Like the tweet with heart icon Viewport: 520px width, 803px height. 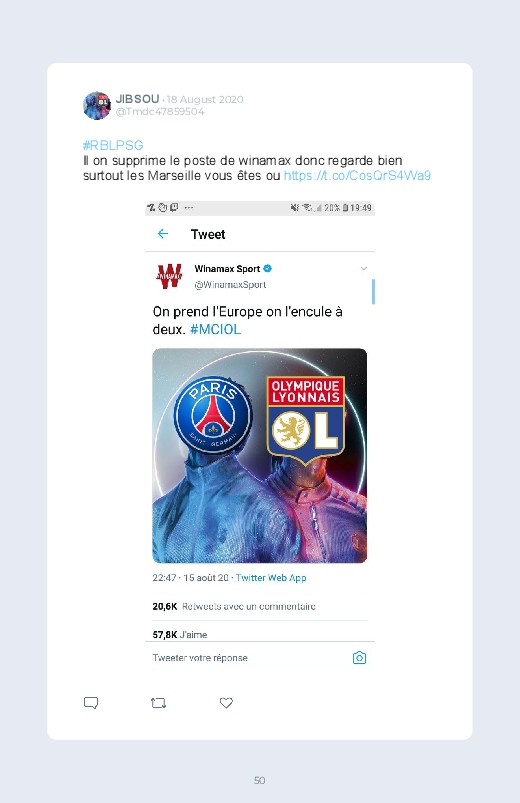226,703
